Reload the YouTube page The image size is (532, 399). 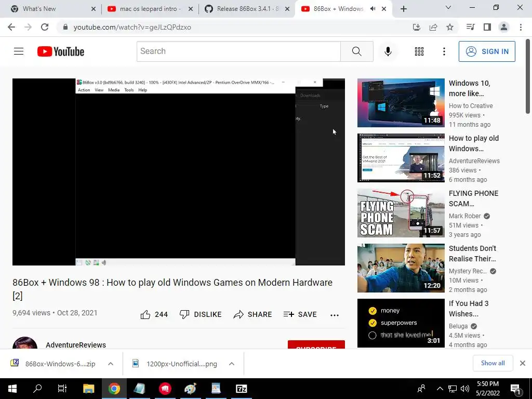click(x=45, y=27)
